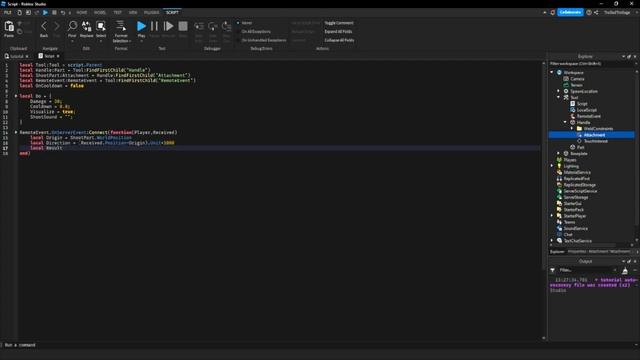Click the share icon near the username
The width and height of the screenshot is (640, 360).
tap(596, 13)
